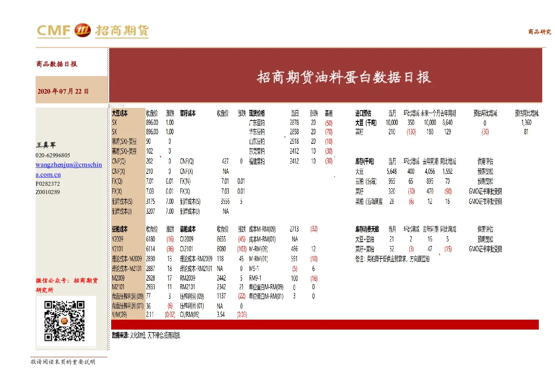
Task: Click the title 招商期货油料蛋白数据日报
Action: pos(344,77)
